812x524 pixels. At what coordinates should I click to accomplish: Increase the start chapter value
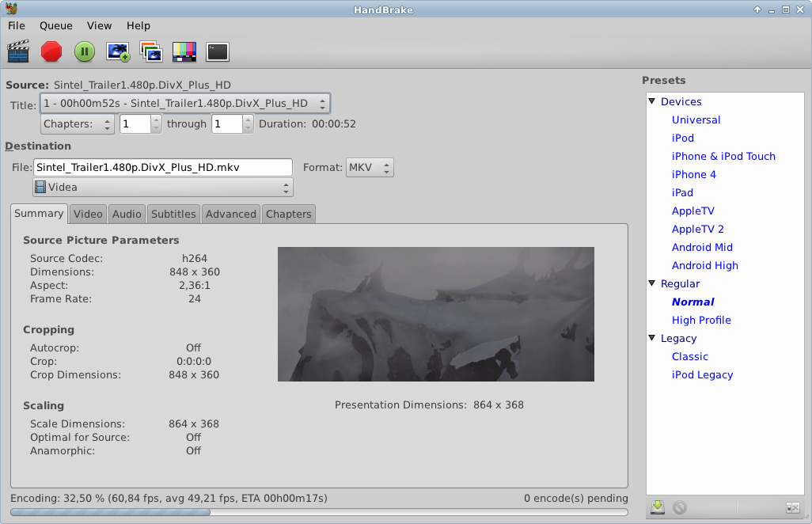(x=157, y=120)
